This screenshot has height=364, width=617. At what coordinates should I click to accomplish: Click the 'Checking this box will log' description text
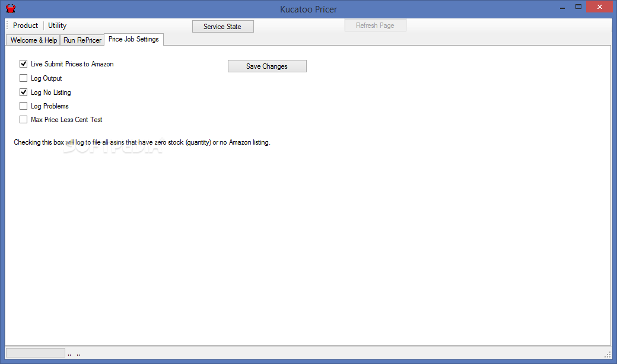click(x=142, y=142)
